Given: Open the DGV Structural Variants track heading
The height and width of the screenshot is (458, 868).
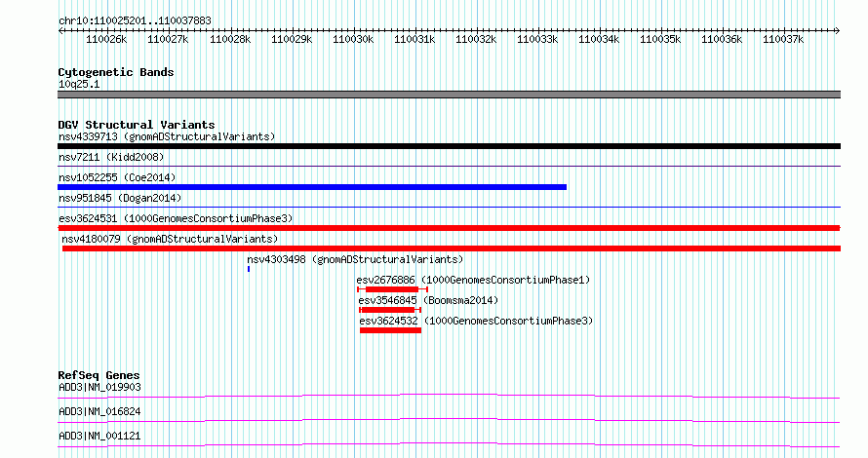Looking at the screenshot, I should pyautogui.click(x=137, y=125).
